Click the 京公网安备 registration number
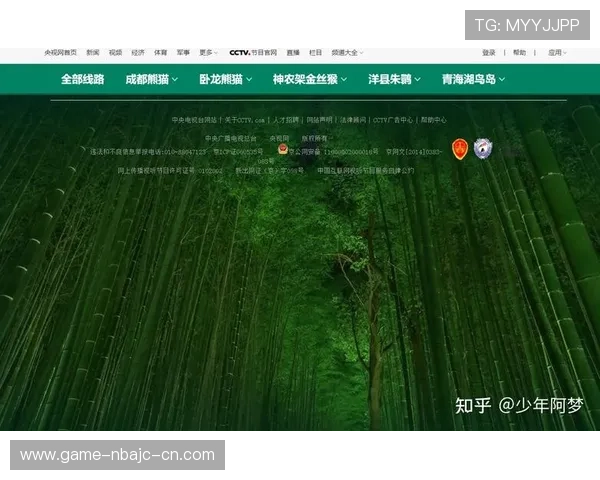The height and width of the screenshot is (480, 600). pos(334,152)
